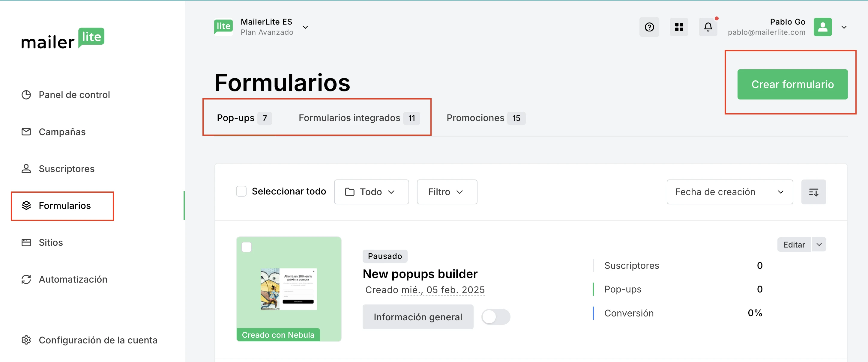Open the apps grid icon
Viewport: 868px width, 362px height.
[x=679, y=27]
